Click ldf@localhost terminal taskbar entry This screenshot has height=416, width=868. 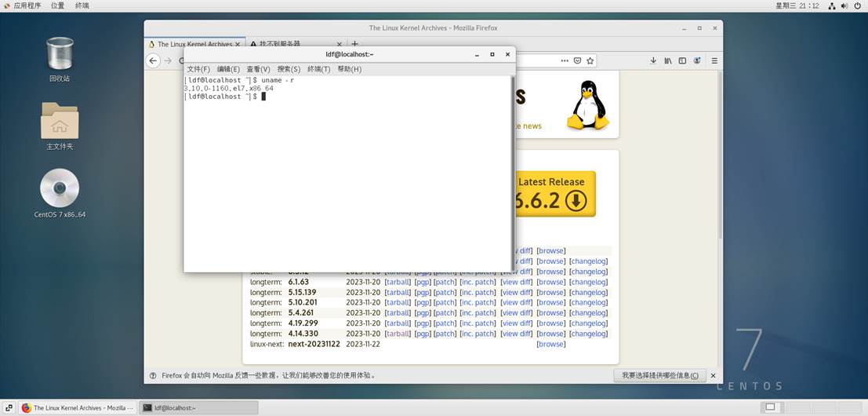[198, 407]
